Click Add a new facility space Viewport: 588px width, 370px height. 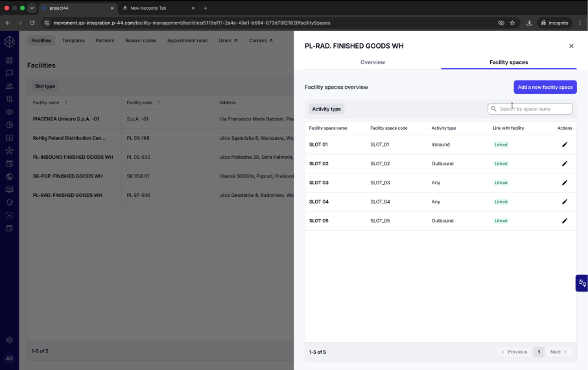pyautogui.click(x=545, y=87)
